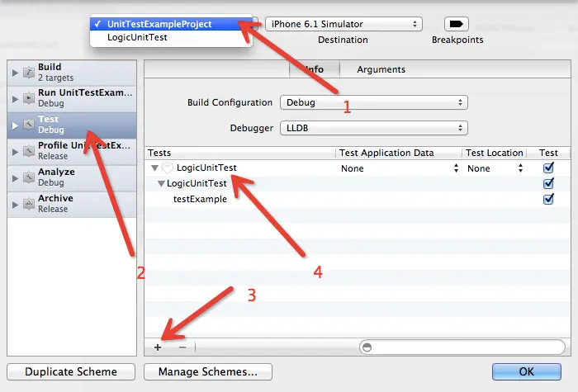578x392 pixels.
Task: Click the Profile action icon
Action: click(x=28, y=151)
